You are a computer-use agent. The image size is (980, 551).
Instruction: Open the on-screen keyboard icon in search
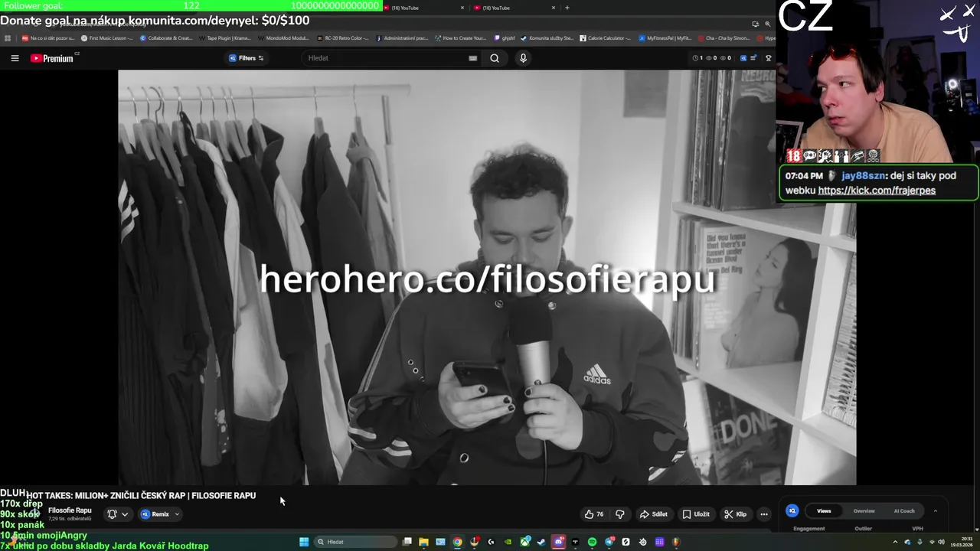click(472, 58)
